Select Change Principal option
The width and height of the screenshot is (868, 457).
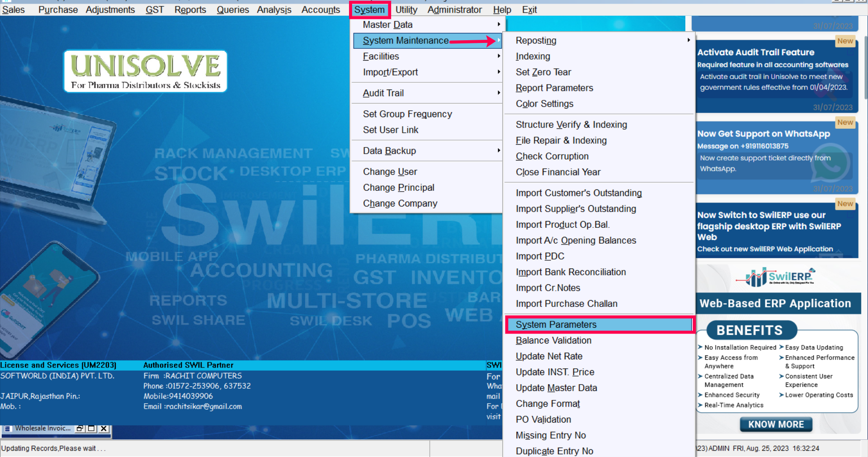(x=427, y=187)
